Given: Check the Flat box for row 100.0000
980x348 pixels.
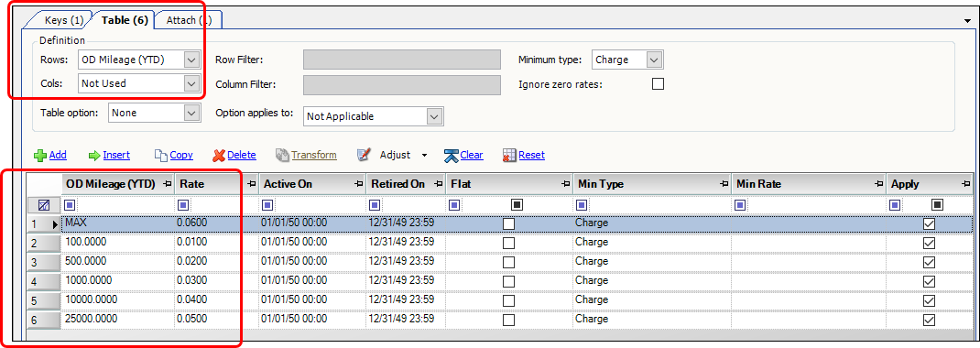Looking at the screenshot, I should pos(508,243).
